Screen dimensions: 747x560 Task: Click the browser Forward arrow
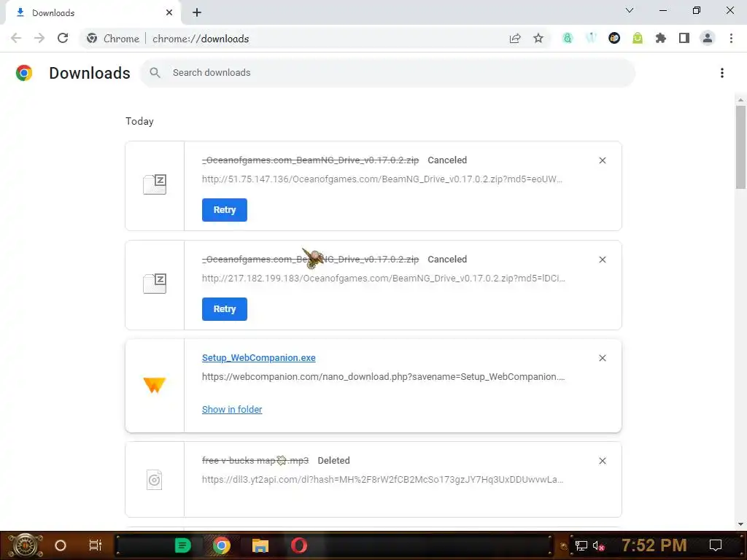[39, 38]
